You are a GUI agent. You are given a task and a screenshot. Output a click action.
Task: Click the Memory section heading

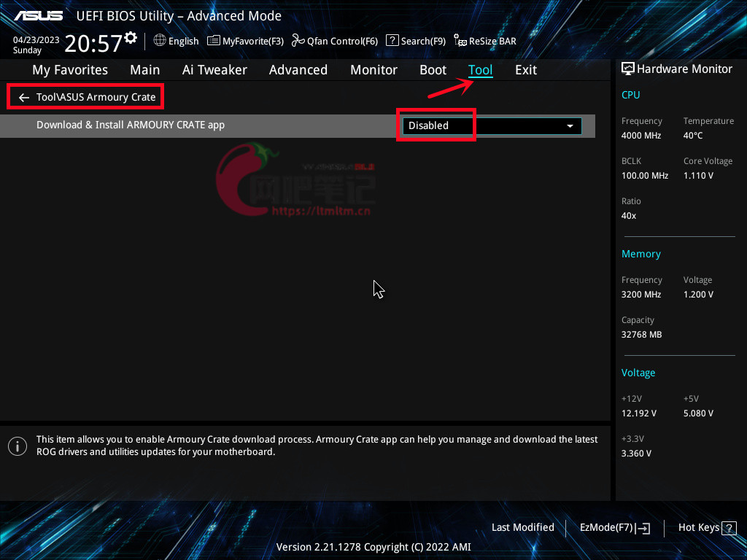pyautogui.click(x=640, y=254)
